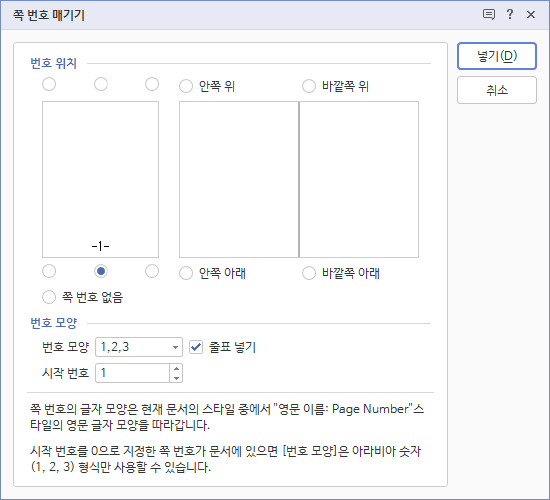Click the left page of the facing-pages preview
550x500 pixels.
(239, 179)
